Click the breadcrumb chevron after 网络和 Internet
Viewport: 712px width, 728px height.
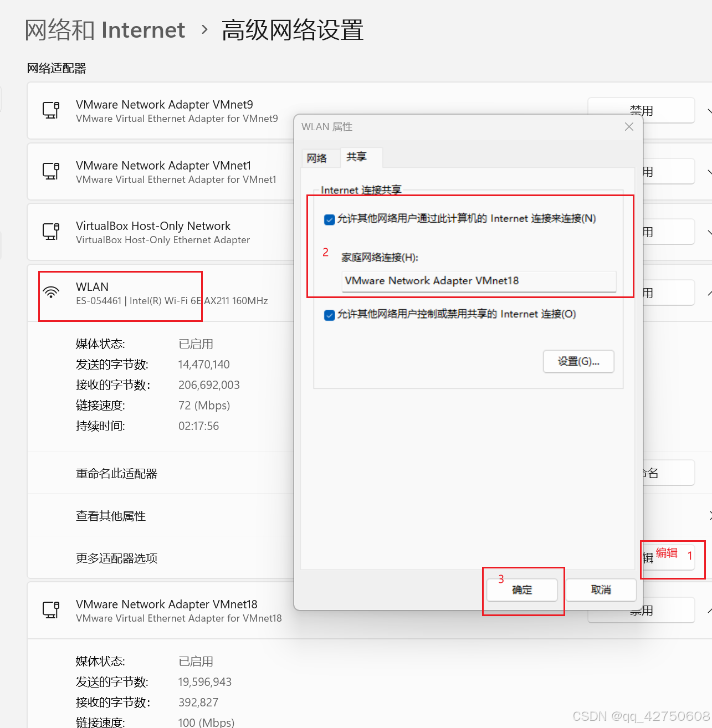pos(204,29)
